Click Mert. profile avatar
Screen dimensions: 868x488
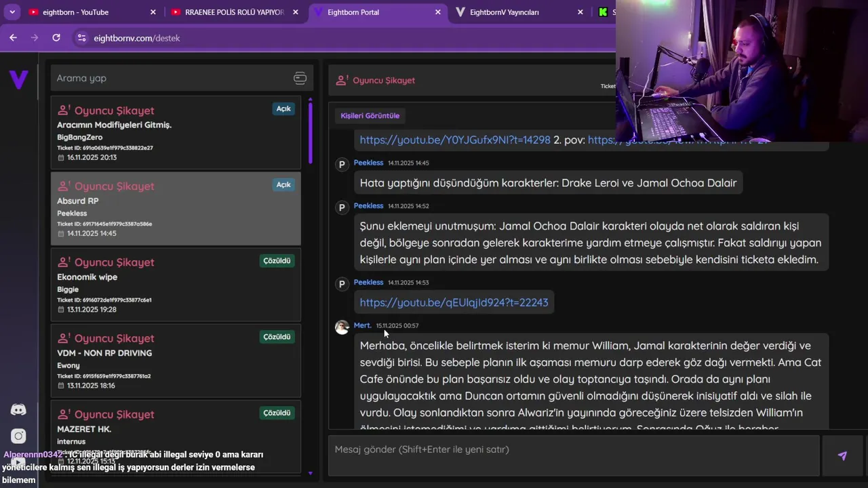pyautogui.click(x=342, y=327)
